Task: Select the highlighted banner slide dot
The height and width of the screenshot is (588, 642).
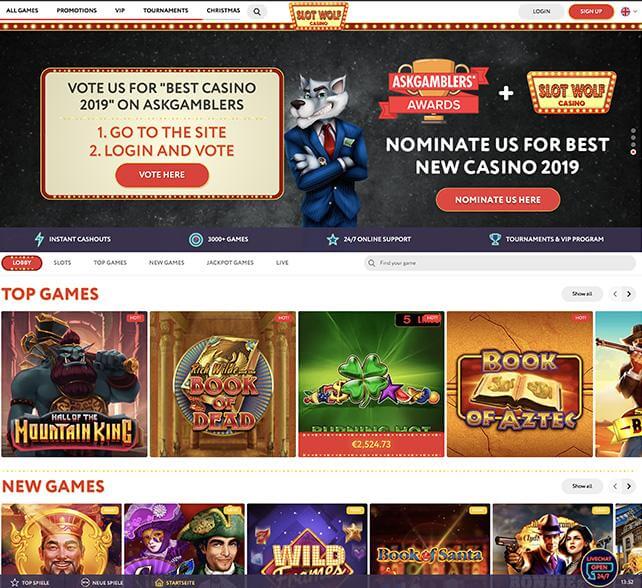Action: point(633,152)
